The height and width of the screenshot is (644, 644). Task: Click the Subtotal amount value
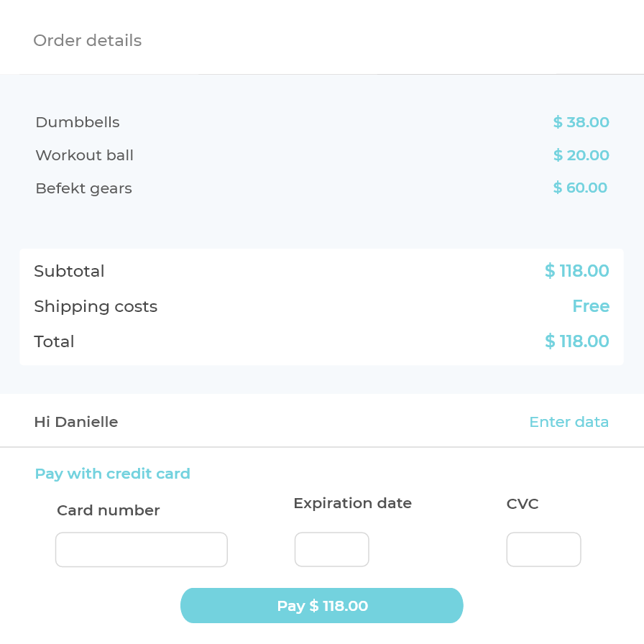(x=576, y=271)
